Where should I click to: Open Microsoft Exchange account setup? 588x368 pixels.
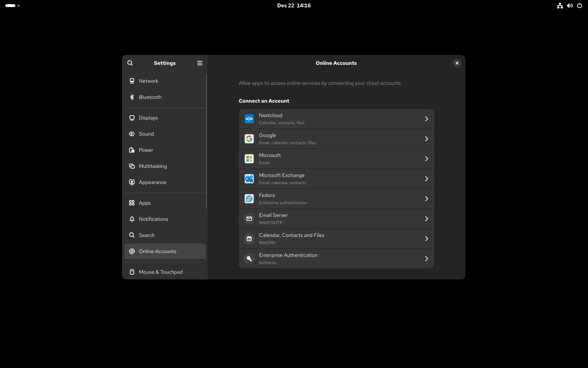pyautogui.click(x=336, y=179)
